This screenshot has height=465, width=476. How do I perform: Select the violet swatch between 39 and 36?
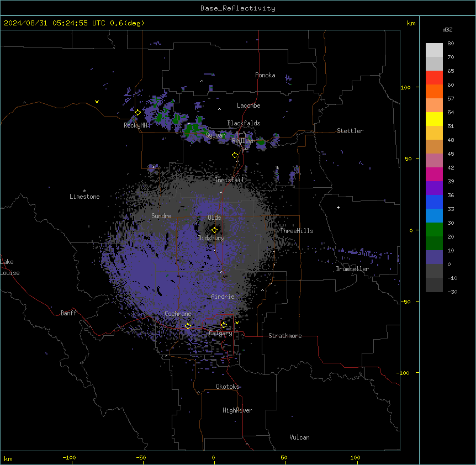coord(434,188)
